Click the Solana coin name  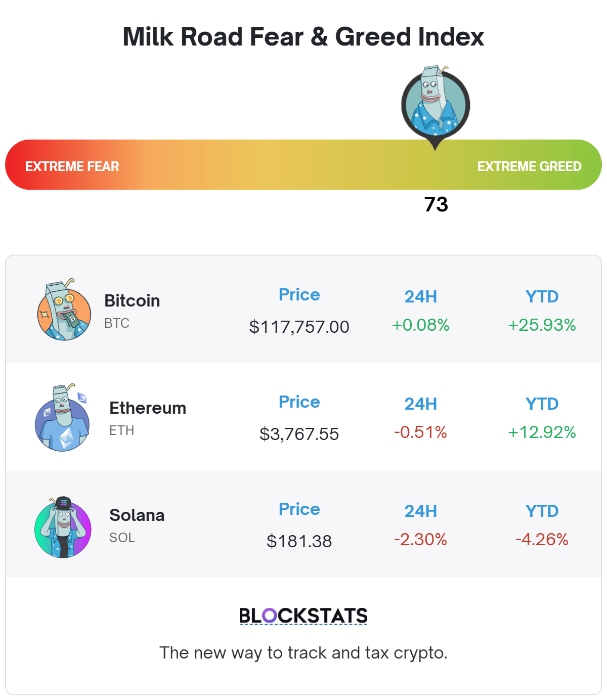(137, 515)
